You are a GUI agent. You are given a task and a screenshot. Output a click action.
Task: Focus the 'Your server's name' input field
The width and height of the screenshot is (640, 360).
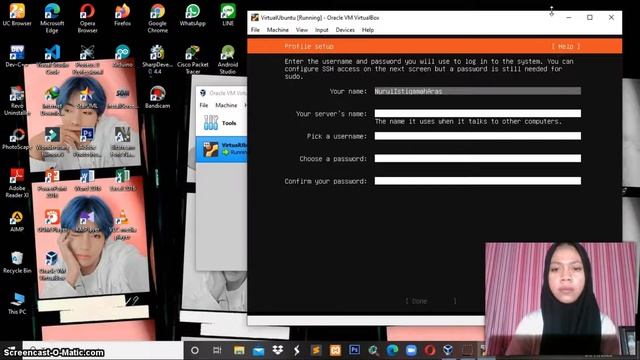pyautogui.click(x=478, y=113)
